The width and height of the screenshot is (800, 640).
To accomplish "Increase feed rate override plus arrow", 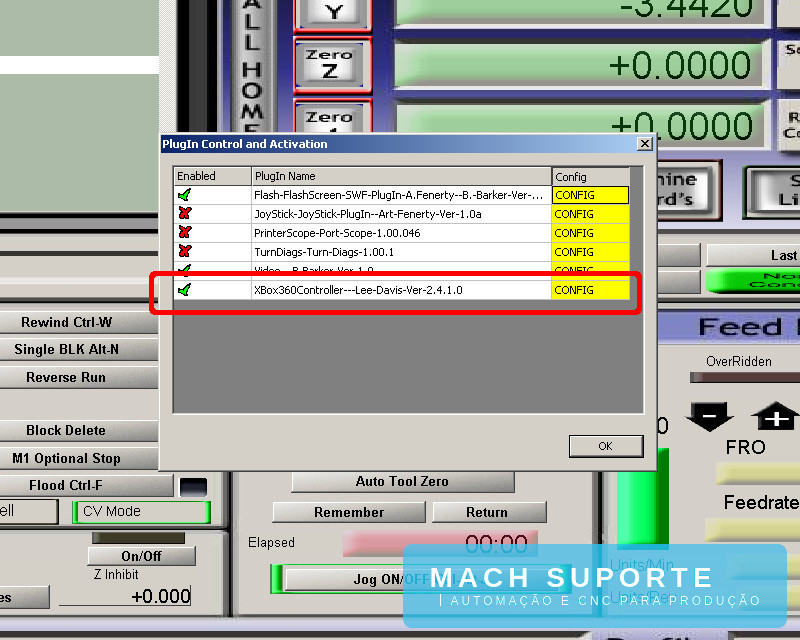I will tap(776, 416).
